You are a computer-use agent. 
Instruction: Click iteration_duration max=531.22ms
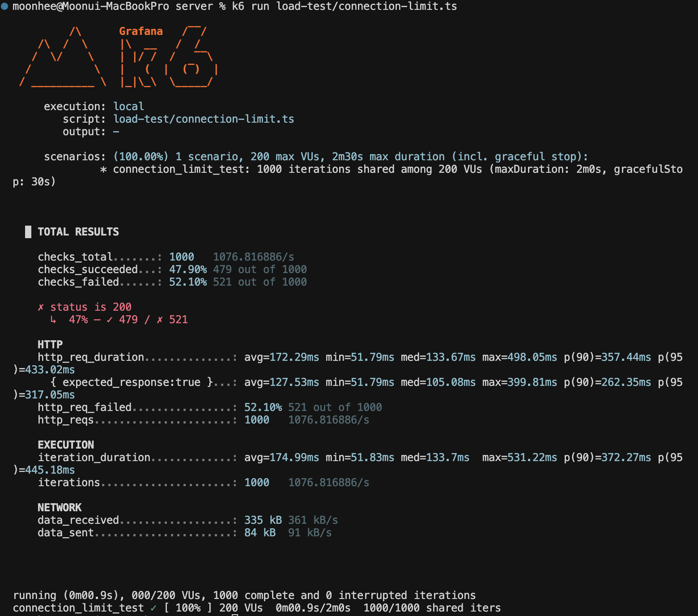pos(520,458)
